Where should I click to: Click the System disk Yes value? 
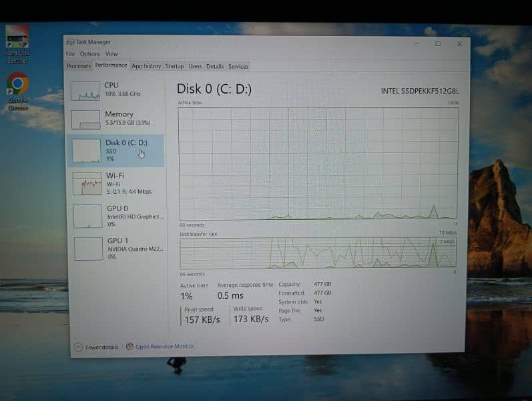(x=318, y=301)
